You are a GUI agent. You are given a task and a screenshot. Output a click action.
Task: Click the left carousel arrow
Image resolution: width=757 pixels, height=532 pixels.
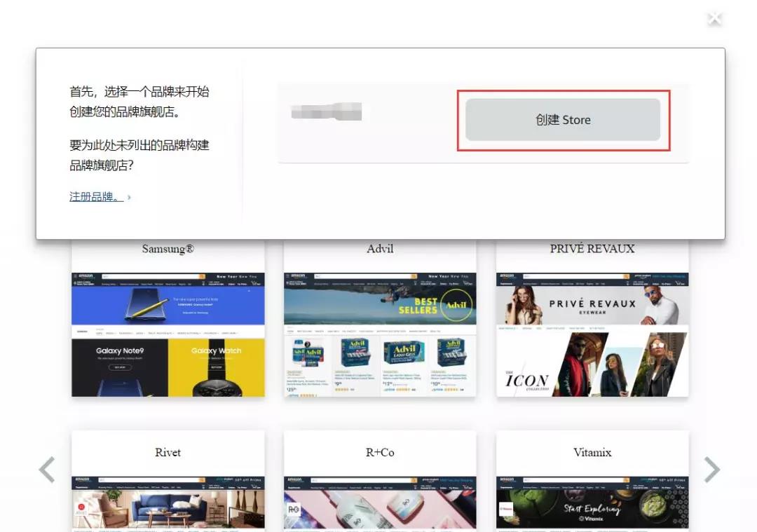point(47,470)
